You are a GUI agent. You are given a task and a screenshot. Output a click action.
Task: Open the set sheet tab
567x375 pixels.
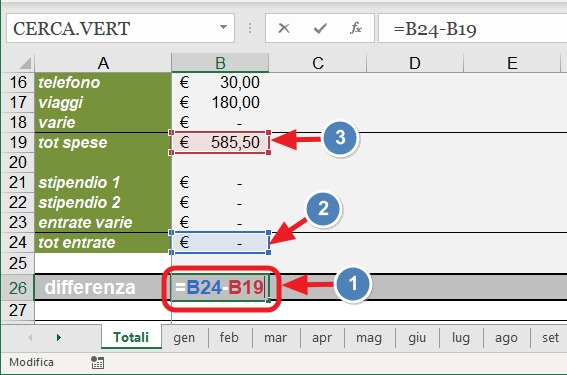click(550, 337)
